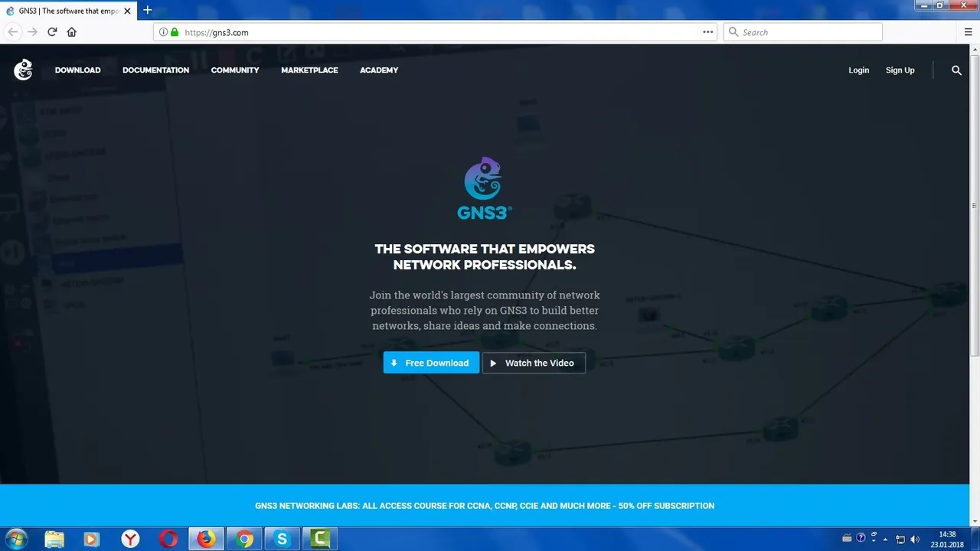Screen dimensions: 980x551
Task: Click the large GNS3 chameleon logo in the hero
Action: pyautogui.click(x=484, y=188)
